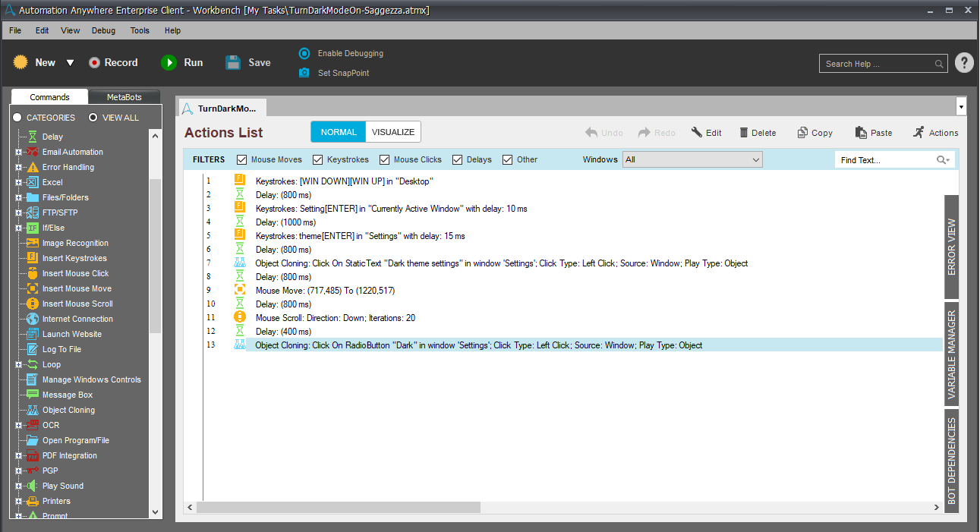
Task: Click the Delete trash icon
Action: (744, 132)
